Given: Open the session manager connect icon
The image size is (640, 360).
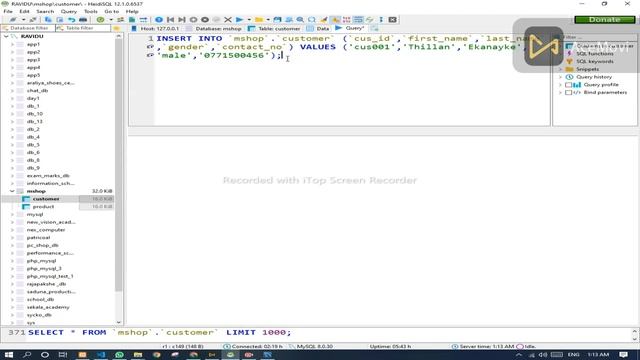Looking at the screenshot, I should coord(13,20).
